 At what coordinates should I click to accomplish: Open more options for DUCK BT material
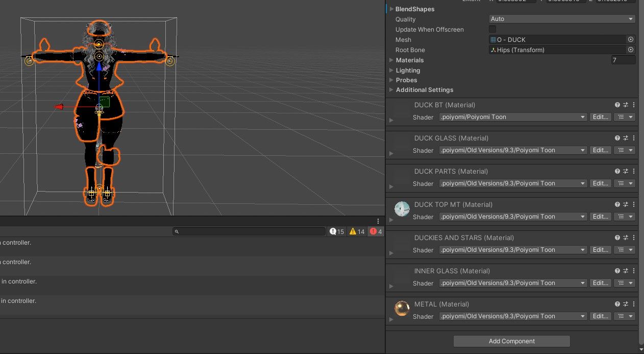click(633, 105)
